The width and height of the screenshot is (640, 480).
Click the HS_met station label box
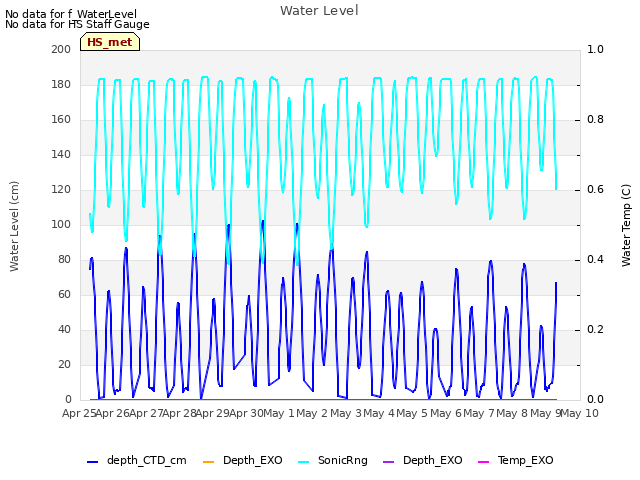(x=110, y=42)
